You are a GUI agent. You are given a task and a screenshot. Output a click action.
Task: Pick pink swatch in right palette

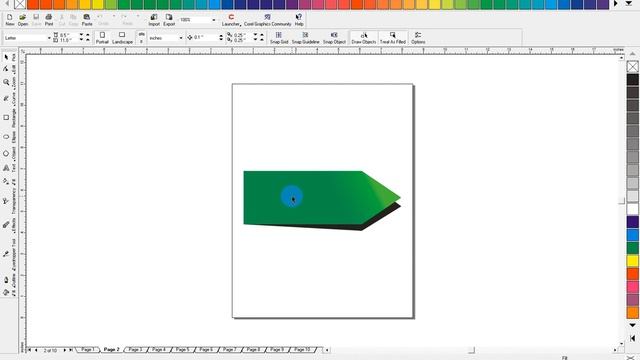[x=633, y=287]
